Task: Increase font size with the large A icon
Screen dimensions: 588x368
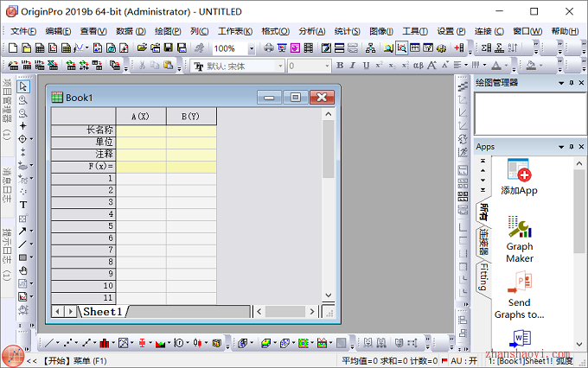Action: point(431,66)
